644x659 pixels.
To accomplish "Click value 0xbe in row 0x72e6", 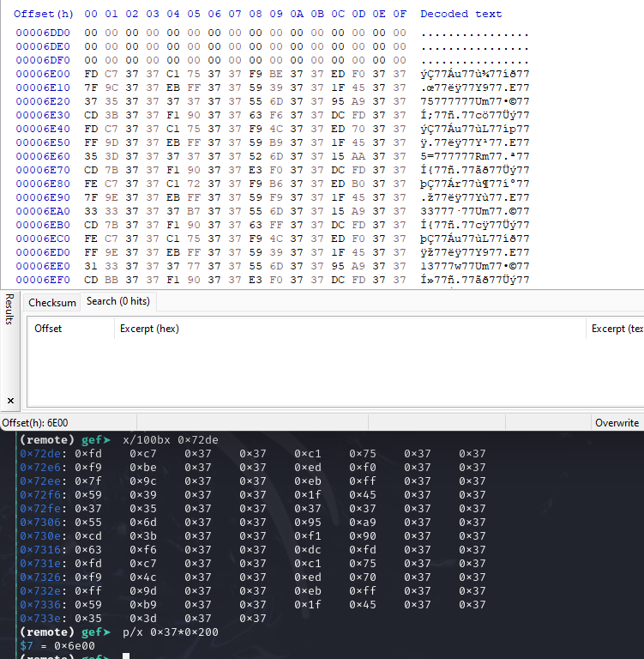I will tap(143, 468).
